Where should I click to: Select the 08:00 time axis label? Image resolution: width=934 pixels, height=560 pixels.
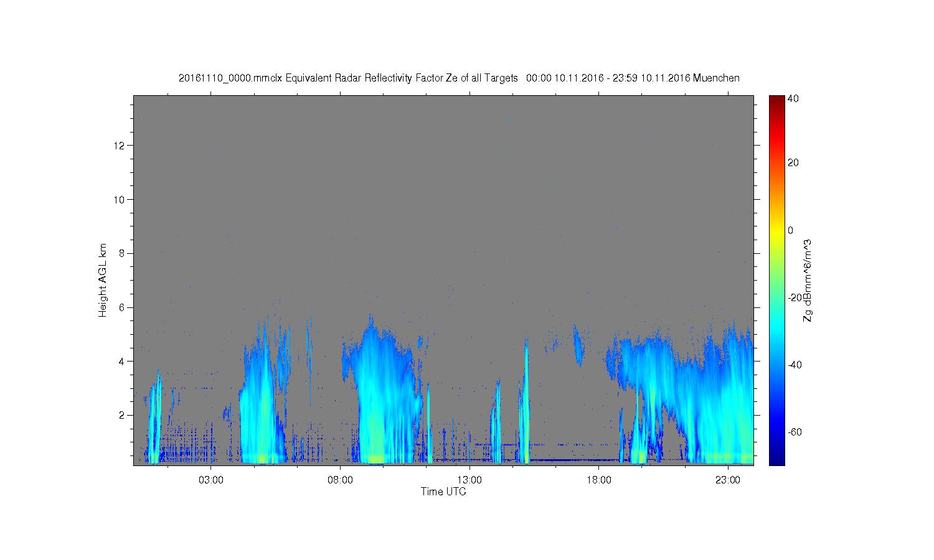340,480
